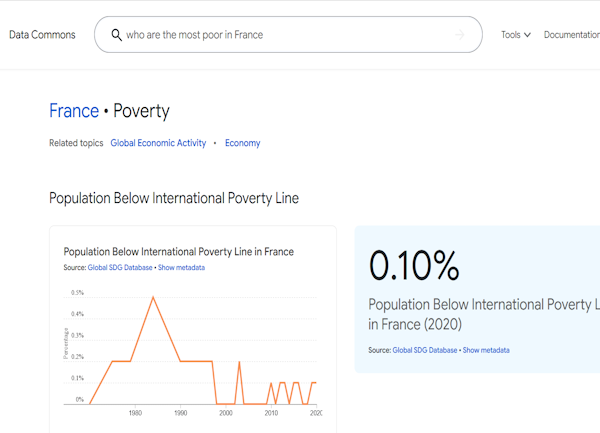This screenshot has height=433, width=600.
Task: Click the 0.10% highlight value
Action: pyautogui.click(x=414, y=265)
